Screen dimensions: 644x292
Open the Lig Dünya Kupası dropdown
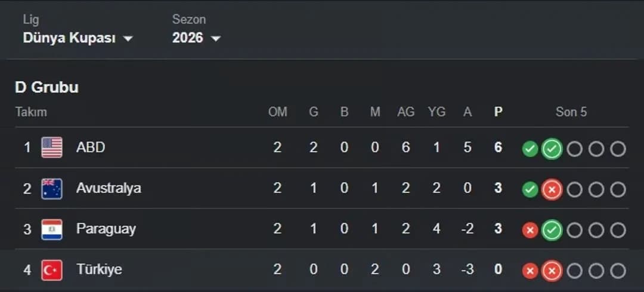78,38
